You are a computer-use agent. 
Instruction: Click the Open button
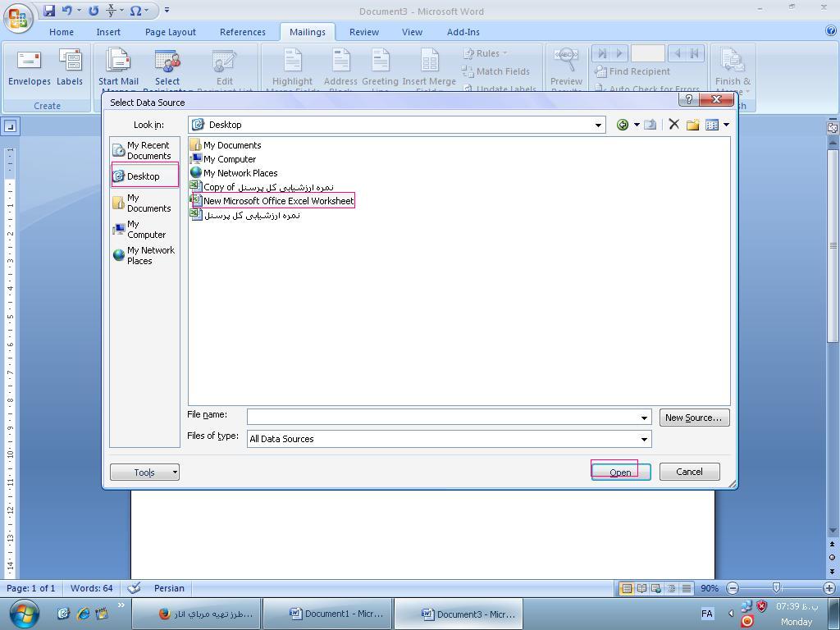click(621, 472)
